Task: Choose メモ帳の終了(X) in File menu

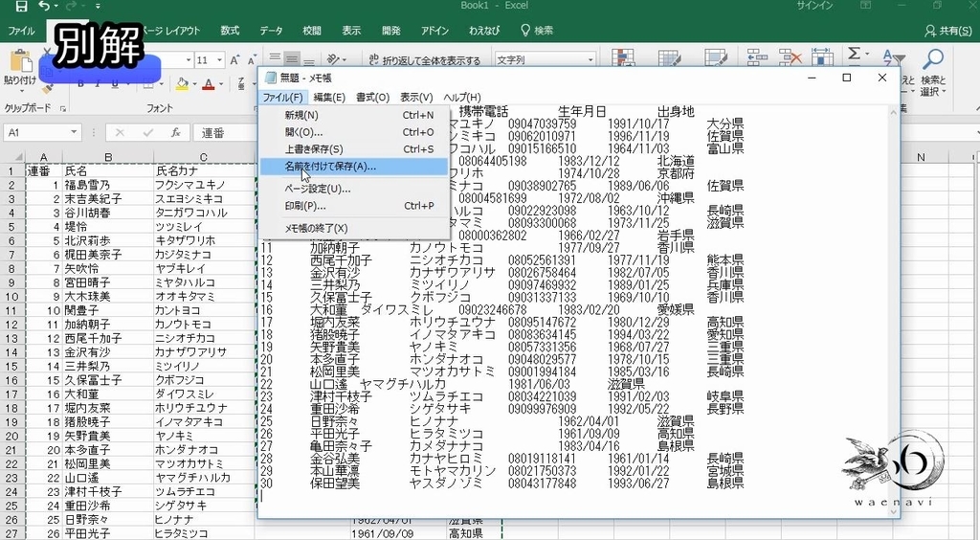Action: (x=354, y=228)
